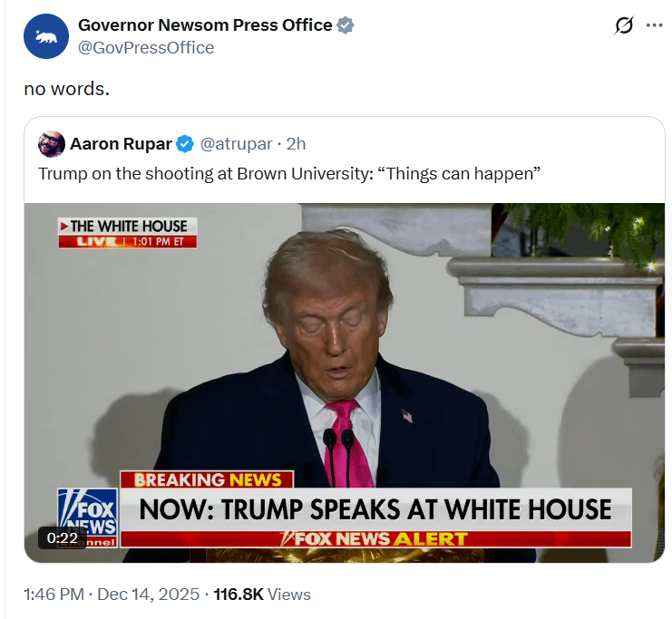
Task: Open the quoted tweet text about Brown University
Action: (x=289, y=174)
